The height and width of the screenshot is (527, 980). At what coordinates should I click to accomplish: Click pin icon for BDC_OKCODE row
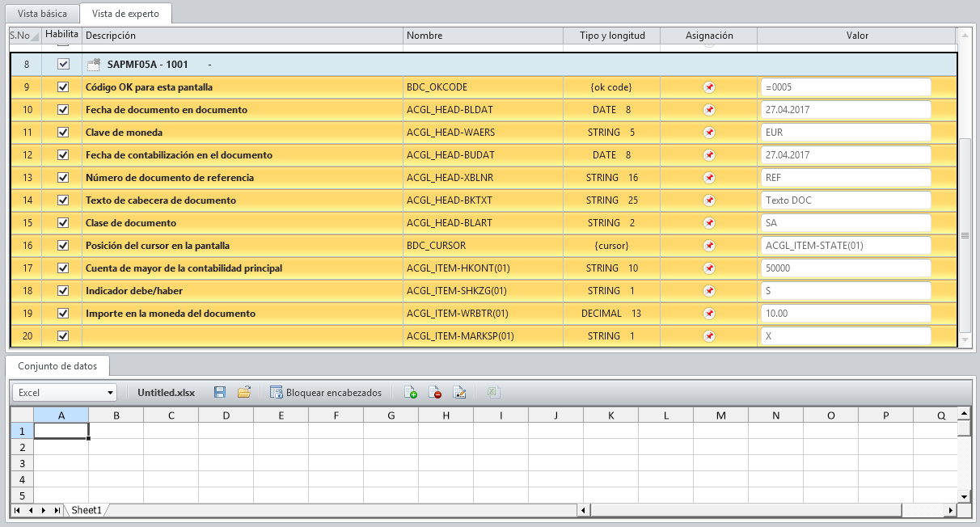(x=709, y=86)
